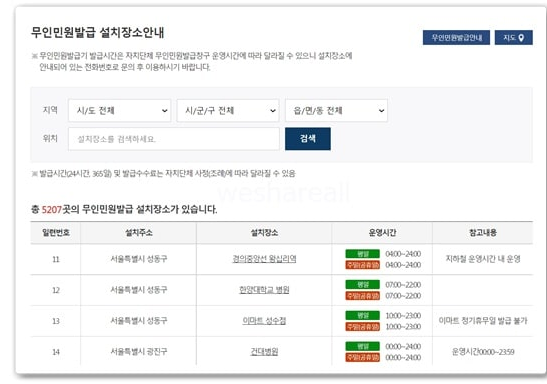547x384 pixels.
Task: Click 운영시간00:00~23:59 note
Action: 483,352
